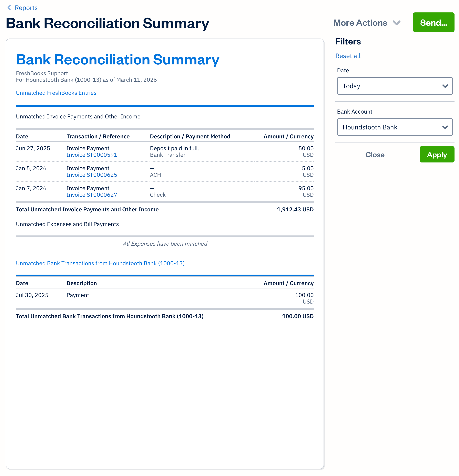
Task: Open the Date filter set to Today
Action: click(x=395, y=86)
